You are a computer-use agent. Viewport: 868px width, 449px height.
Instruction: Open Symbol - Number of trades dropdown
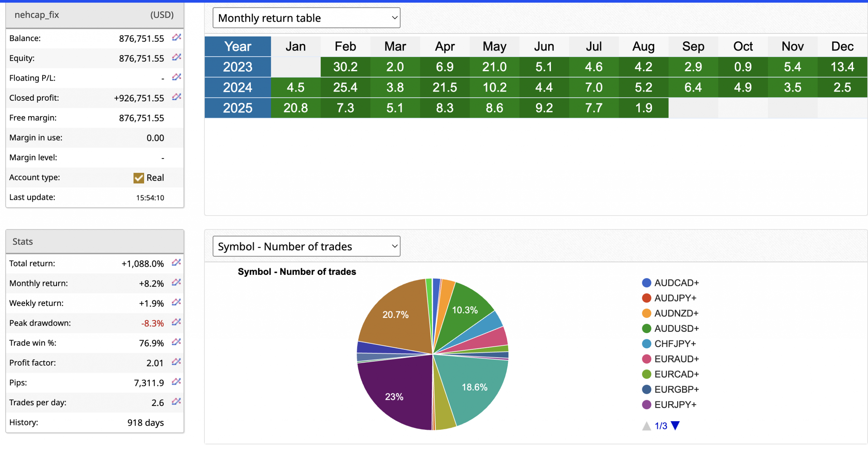point(306,246)
